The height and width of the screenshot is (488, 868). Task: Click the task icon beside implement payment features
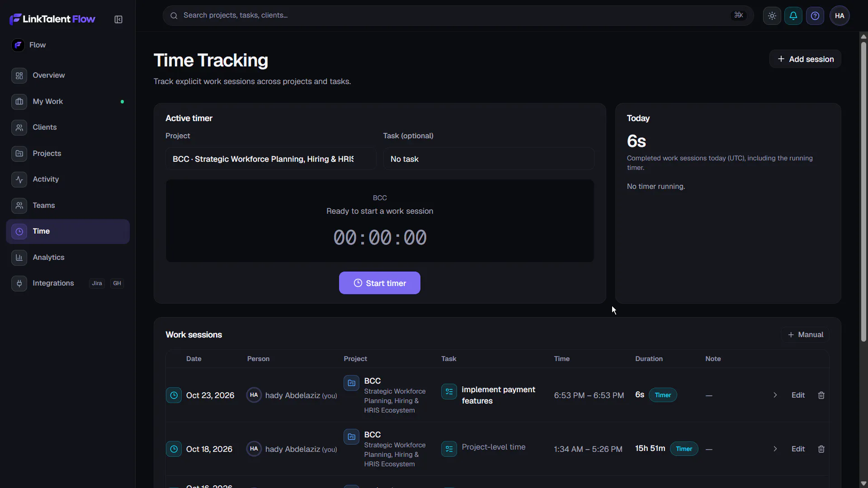pos(449,392)
